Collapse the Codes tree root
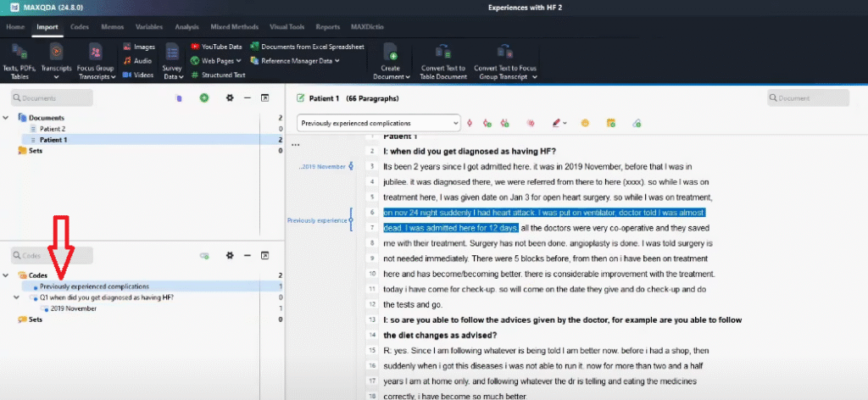The width and height of the screenshot is (868, 400). pyautogui.click(x=6, y=275)
